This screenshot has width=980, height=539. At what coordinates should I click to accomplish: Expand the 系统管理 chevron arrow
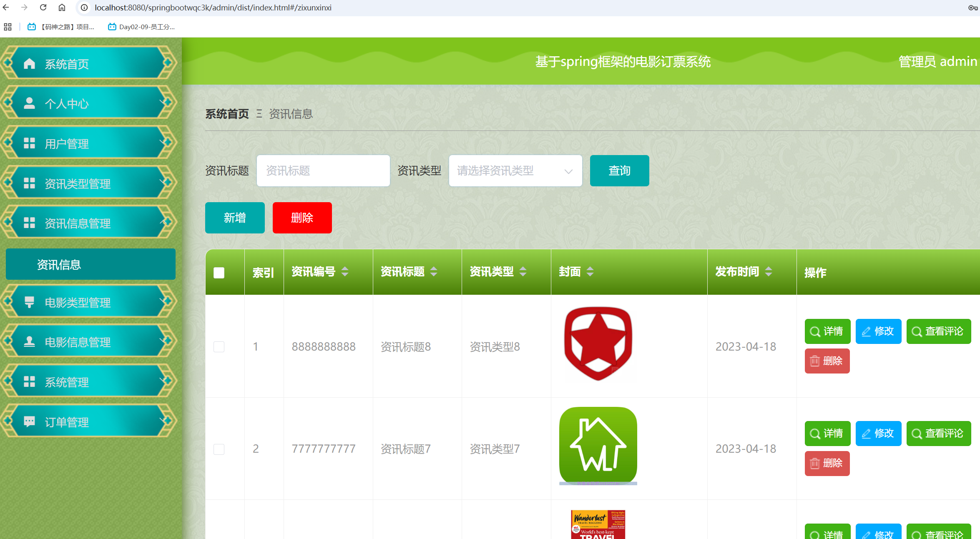(x=164, y=381)
